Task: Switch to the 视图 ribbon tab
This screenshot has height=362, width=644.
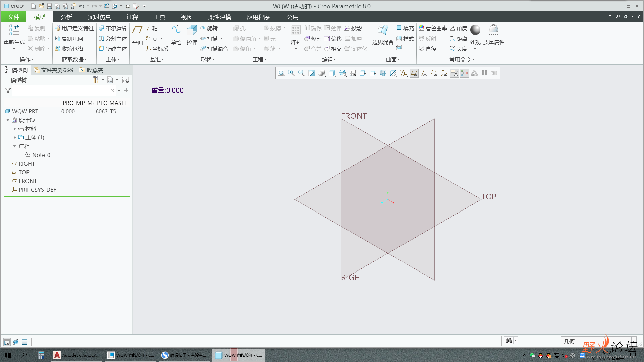Action: tap(186, 17)
